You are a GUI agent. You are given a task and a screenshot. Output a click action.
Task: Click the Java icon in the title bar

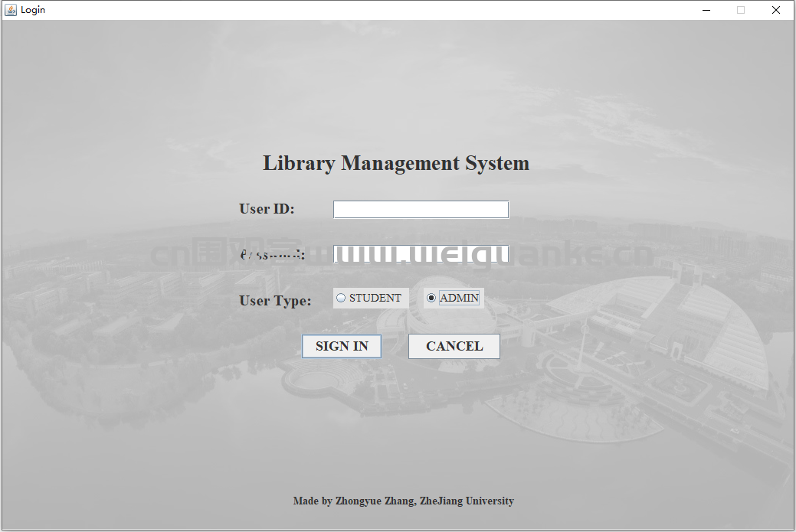pyautogui.click(x=11, y=10)
